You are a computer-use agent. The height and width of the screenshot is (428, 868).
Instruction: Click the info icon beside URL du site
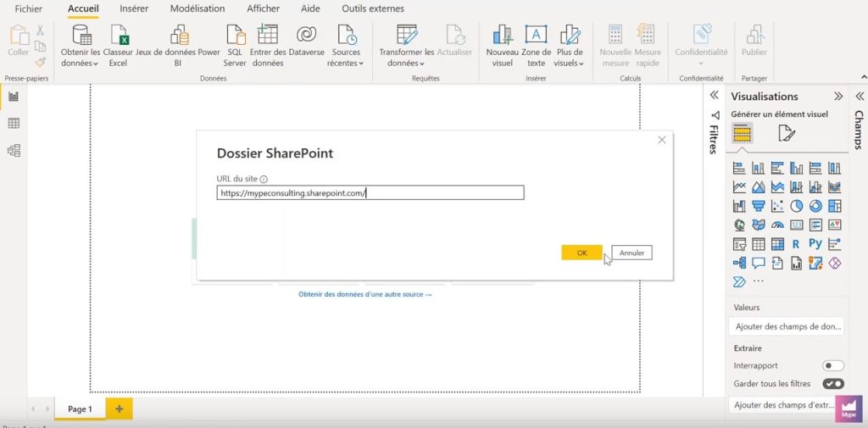click(264, 180)
